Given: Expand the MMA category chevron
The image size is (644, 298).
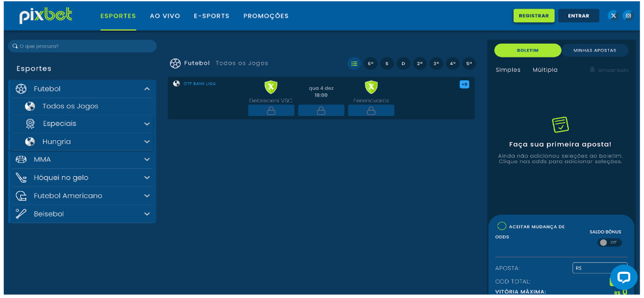Looking at the screenshot, I should click(x=147, y=159).
